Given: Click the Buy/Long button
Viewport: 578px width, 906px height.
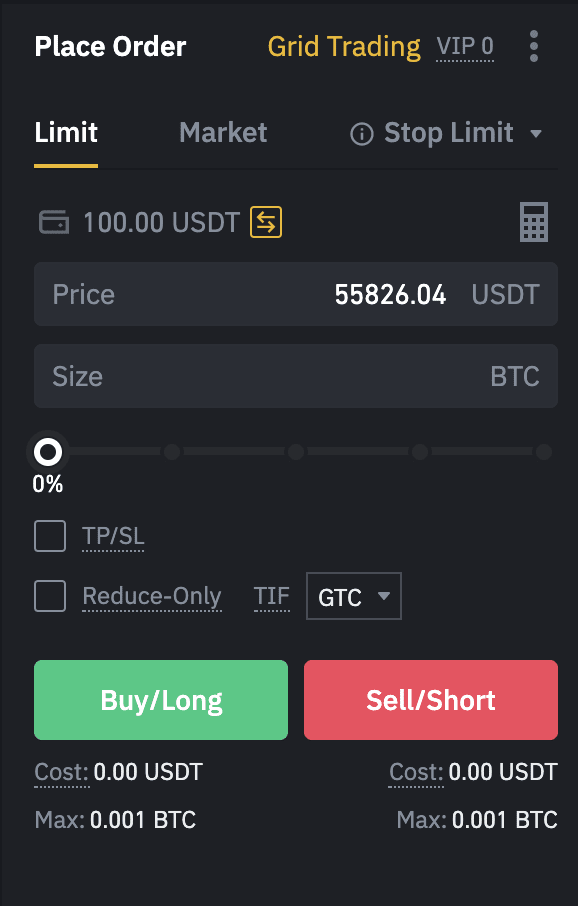Looking at the screenshot, I should [161, 700].
